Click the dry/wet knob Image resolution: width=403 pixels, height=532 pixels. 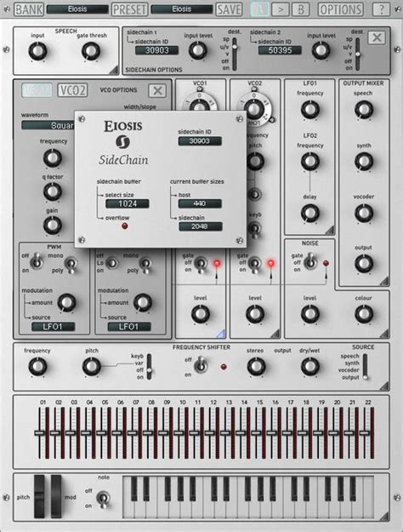coord(309,366)
